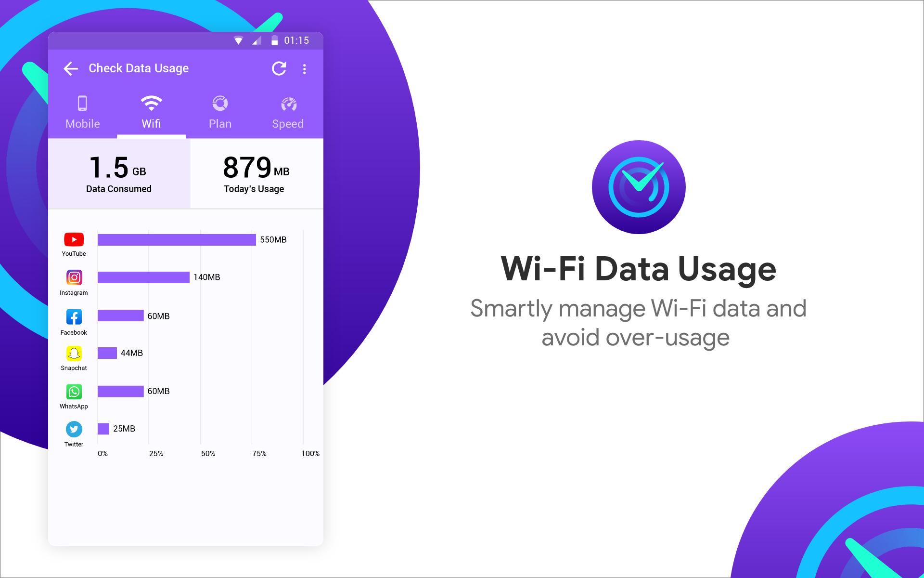Click the refresh icon
The image size is (924, 578).
pos(280,68)
